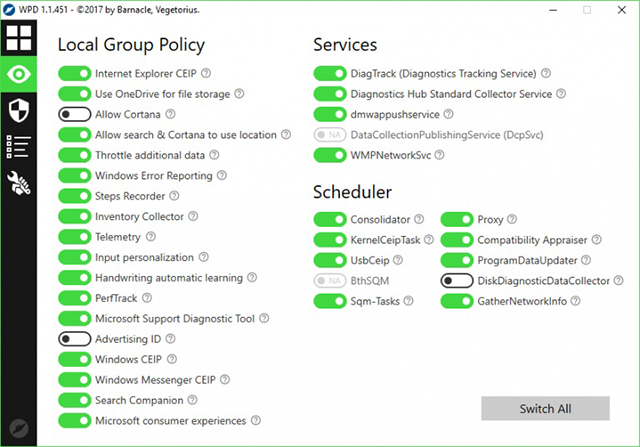Toggle the ProgramDataUpdater switch

457,260
